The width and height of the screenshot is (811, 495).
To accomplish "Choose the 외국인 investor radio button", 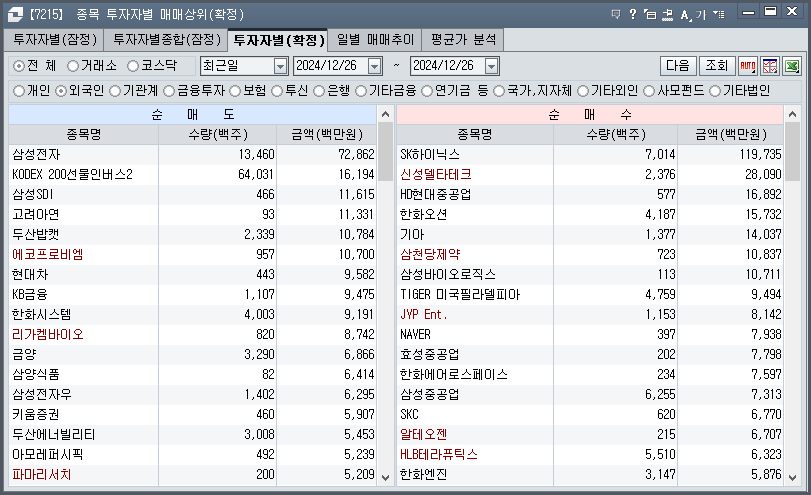I will [61, 91].
